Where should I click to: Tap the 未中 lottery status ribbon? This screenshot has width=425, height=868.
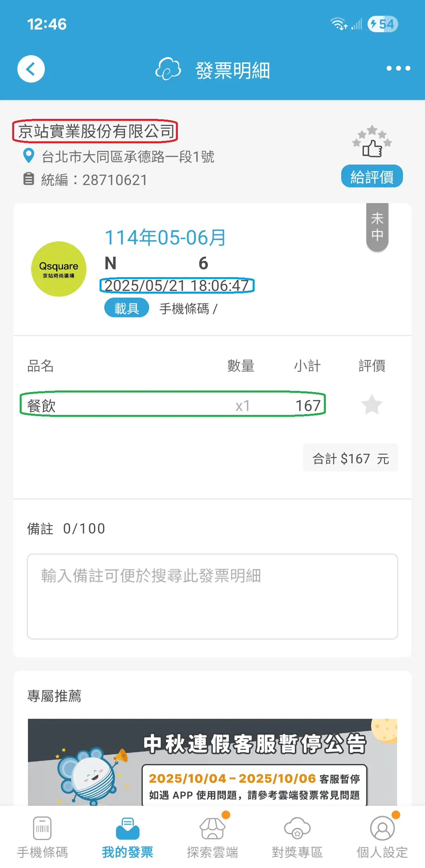click(377, 227)
